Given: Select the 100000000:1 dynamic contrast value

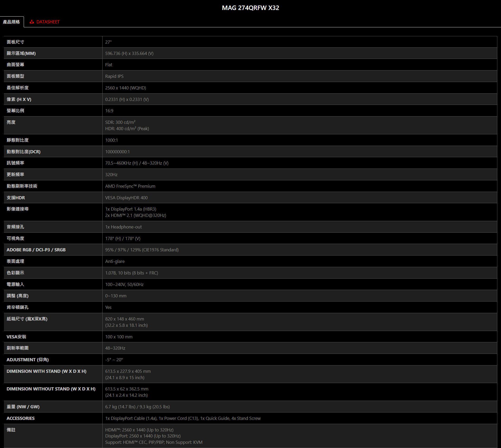Looking at the screenshot, I should pyautogui.click(x=117, y=152).
